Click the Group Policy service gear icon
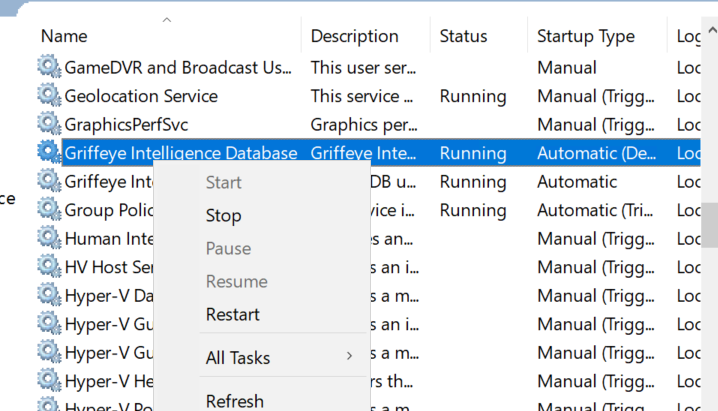718x411 pixels. coord(49,211)
